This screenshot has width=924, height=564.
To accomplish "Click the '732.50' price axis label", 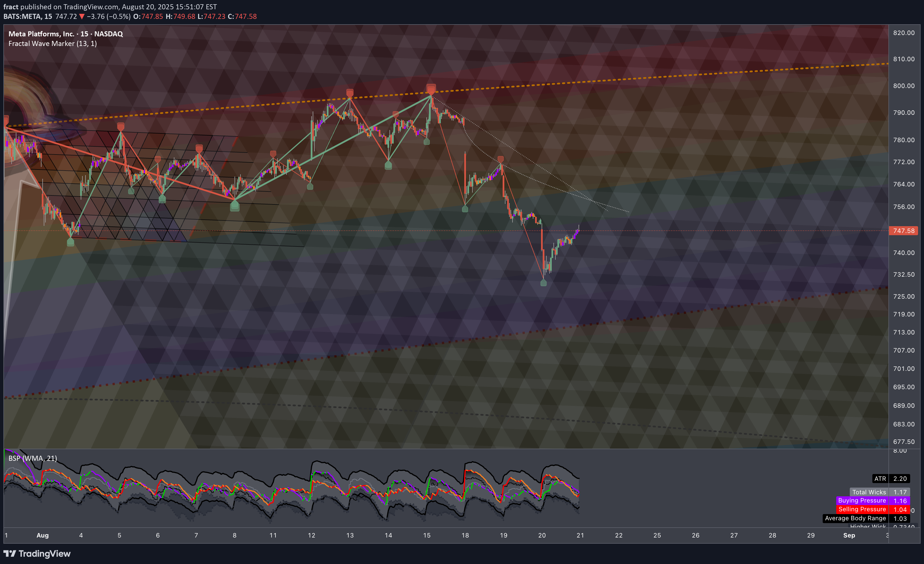I will click(x=904, y=275).
